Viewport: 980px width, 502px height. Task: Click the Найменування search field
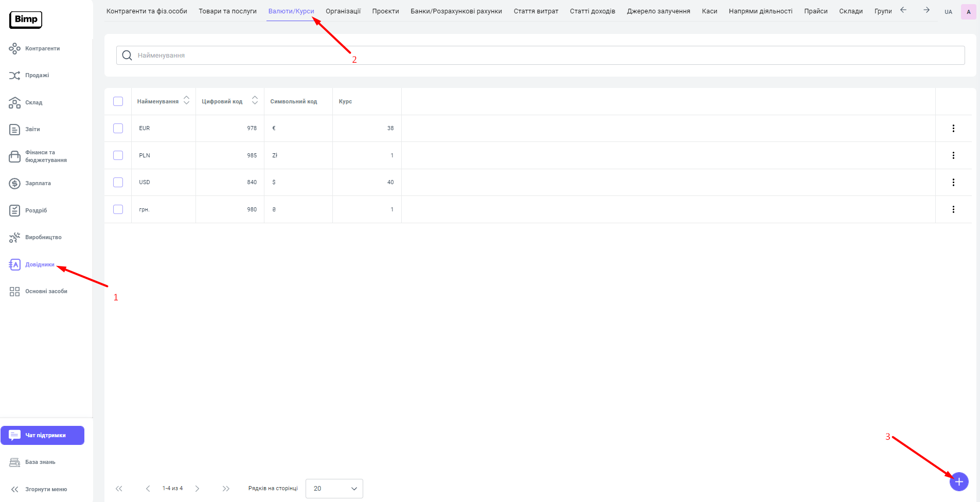540,56
